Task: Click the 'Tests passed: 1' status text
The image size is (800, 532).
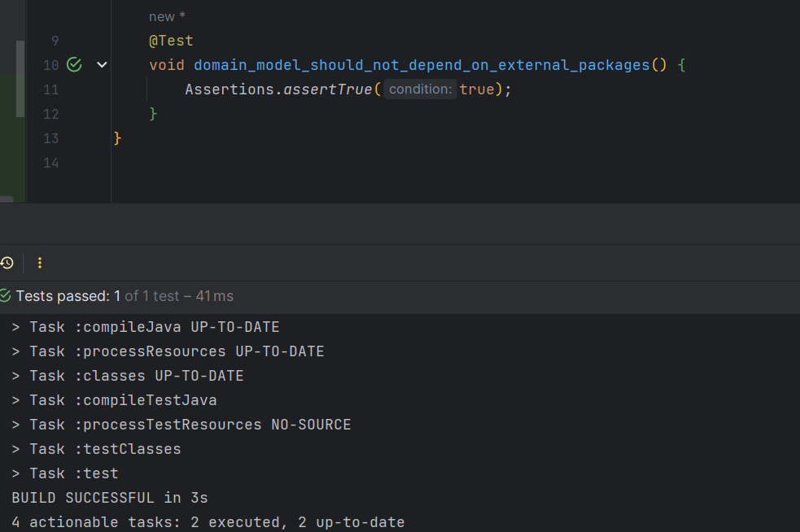Action: tap(68, 296)
